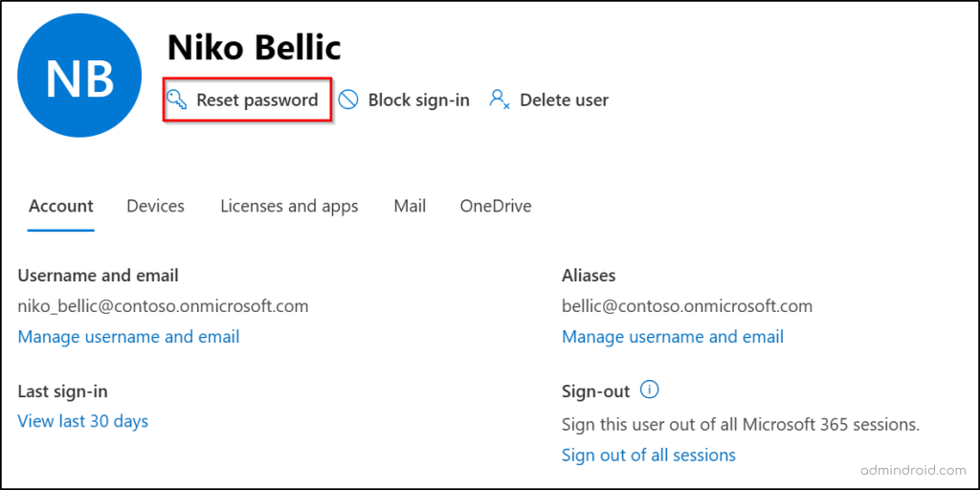Screen dimensions: 980x490
Task: Click the Block sign-in circle icon
Action: pyautogui.click(x=348, y=100)
